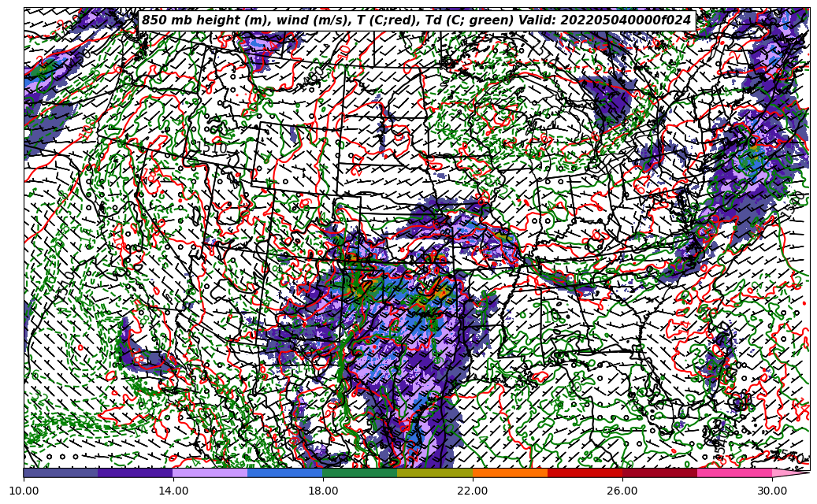This screenshot has height=504, width=817.
Task: Click the map title beginning '850 mb height (m)'
Action: (417, 20)
